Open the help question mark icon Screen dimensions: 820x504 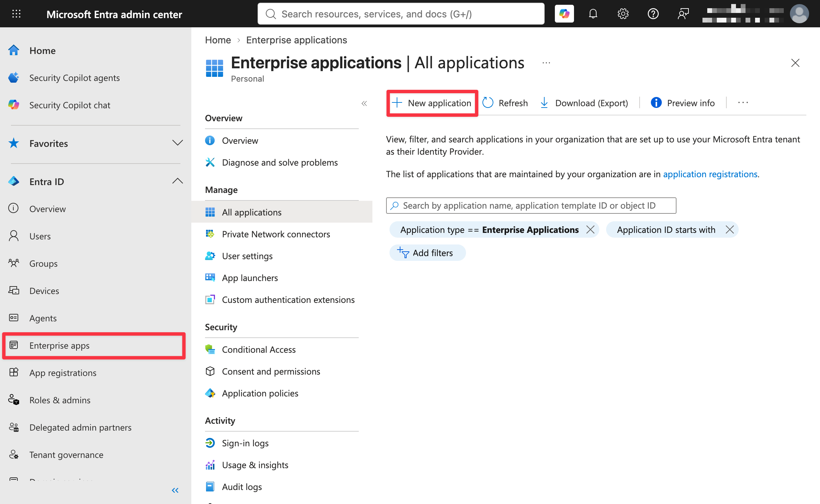653,14
